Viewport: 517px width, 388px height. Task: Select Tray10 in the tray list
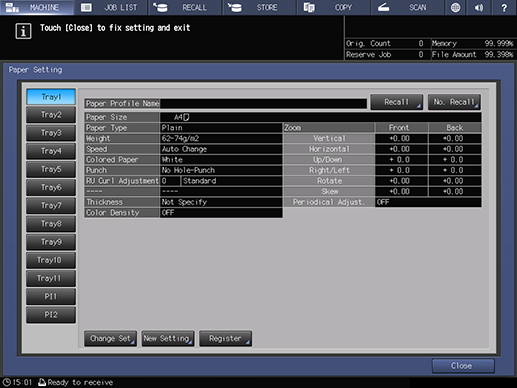pos(51,260)
